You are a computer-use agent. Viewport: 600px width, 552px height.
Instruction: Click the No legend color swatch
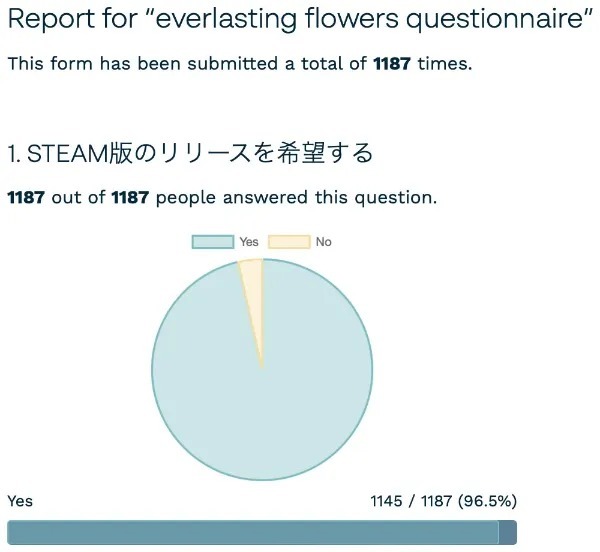[288, 242]
